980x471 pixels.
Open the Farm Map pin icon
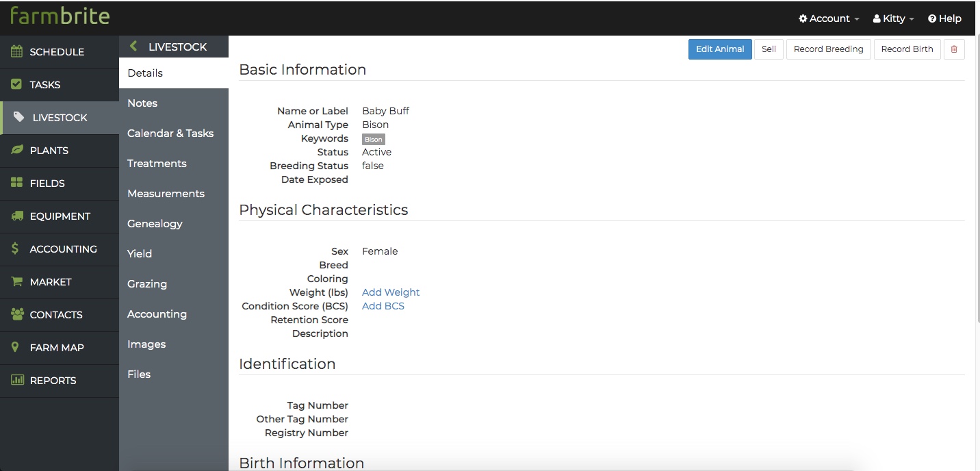16,347
